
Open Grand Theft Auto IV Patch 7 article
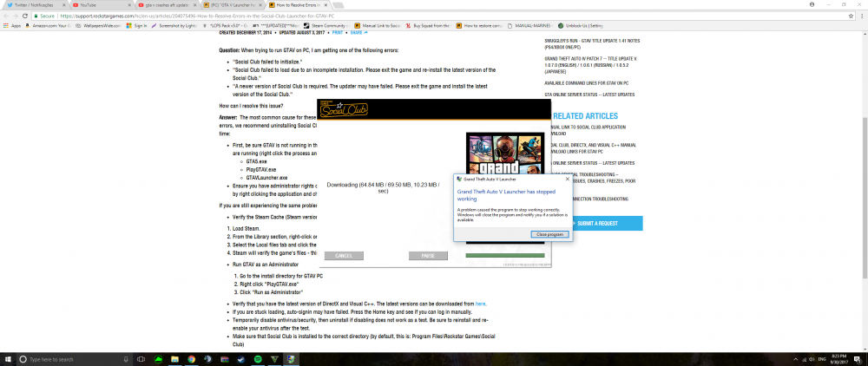click(591, 65)
